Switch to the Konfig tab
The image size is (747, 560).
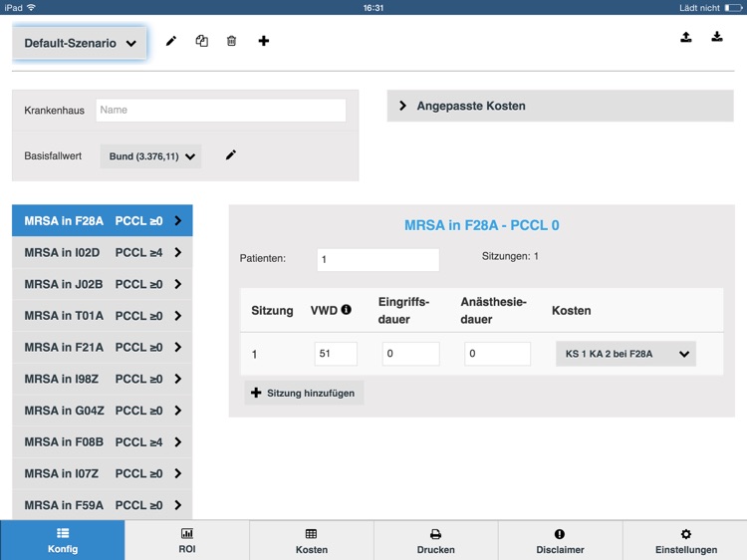click(x=63, y=540)
